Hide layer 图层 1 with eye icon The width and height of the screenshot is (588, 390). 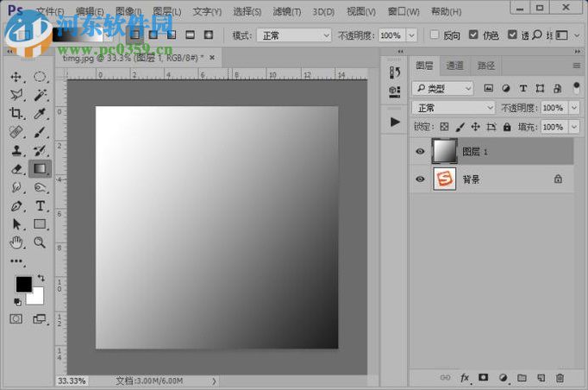(420, 151)
